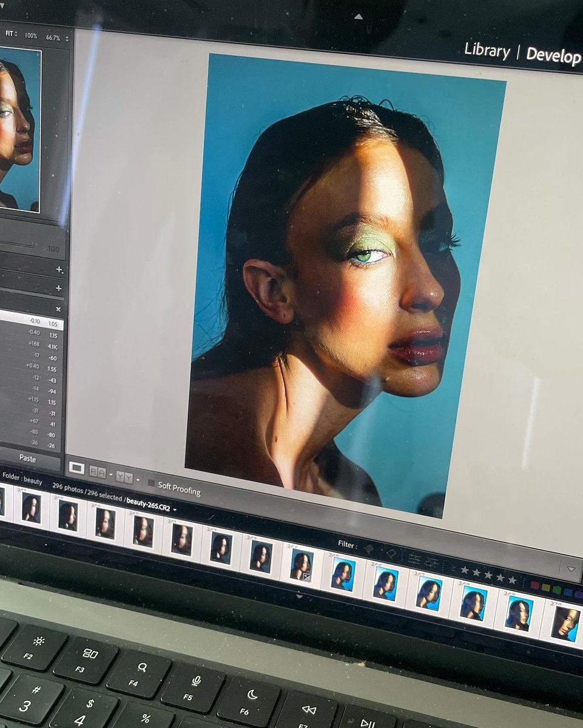Open the Y|Y before-after layout dropdown arrow
Viewport: 583px width, 728px height.
click(138, 480)
